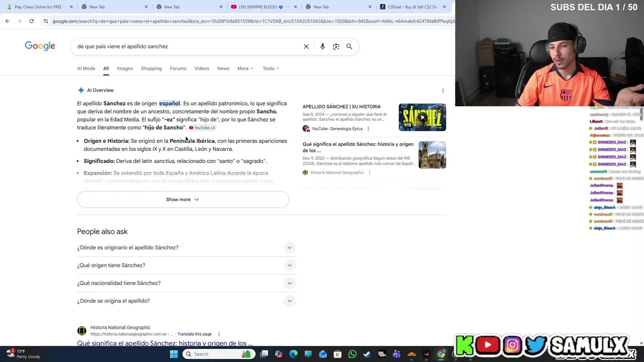
Task: Select the Videos search tab
Action: 202,68
